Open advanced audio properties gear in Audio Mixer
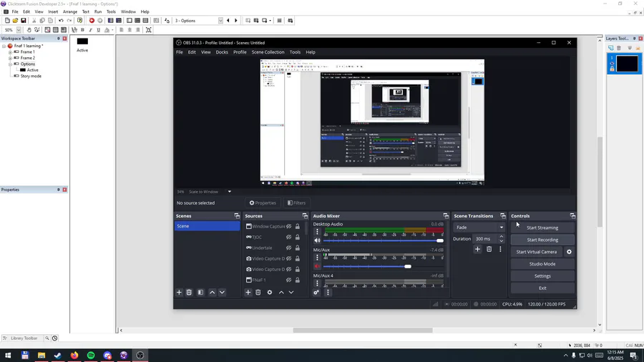 (316, 292)
